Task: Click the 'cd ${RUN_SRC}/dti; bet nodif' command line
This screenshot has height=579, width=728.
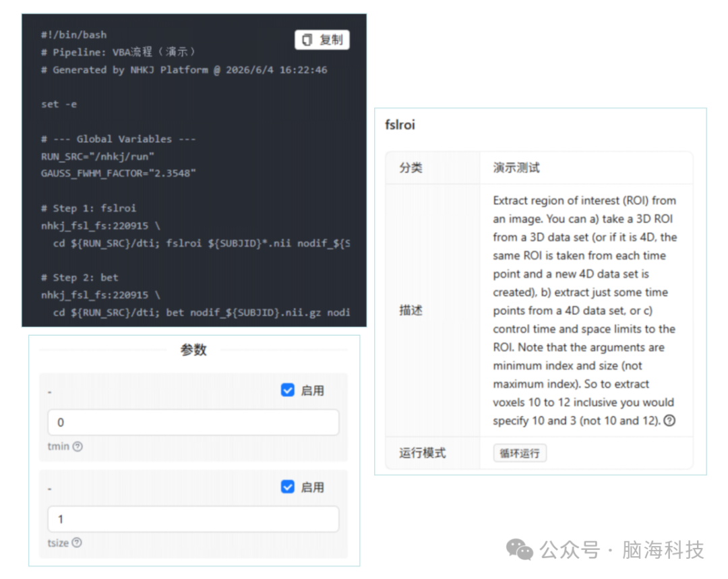Action: coord(202,313)
